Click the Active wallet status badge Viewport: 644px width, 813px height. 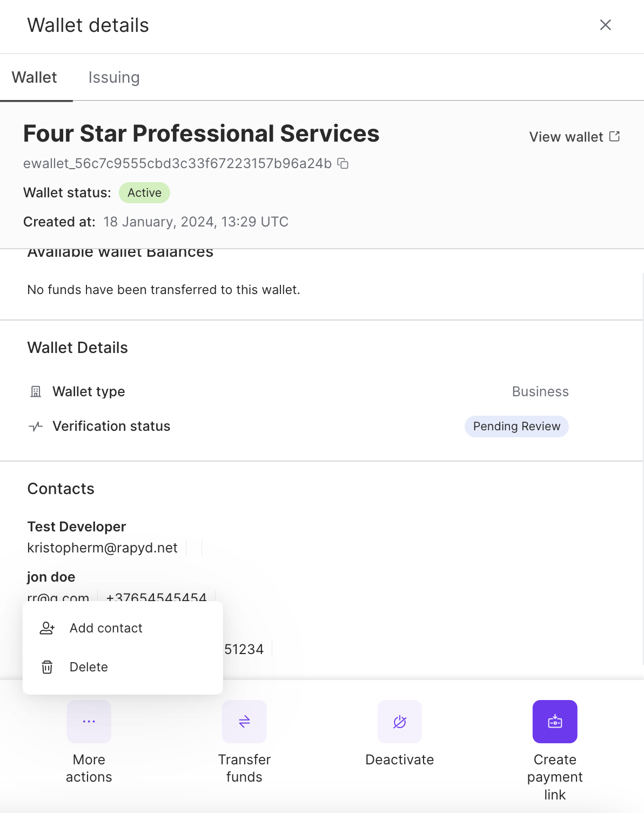click(144, 193)
